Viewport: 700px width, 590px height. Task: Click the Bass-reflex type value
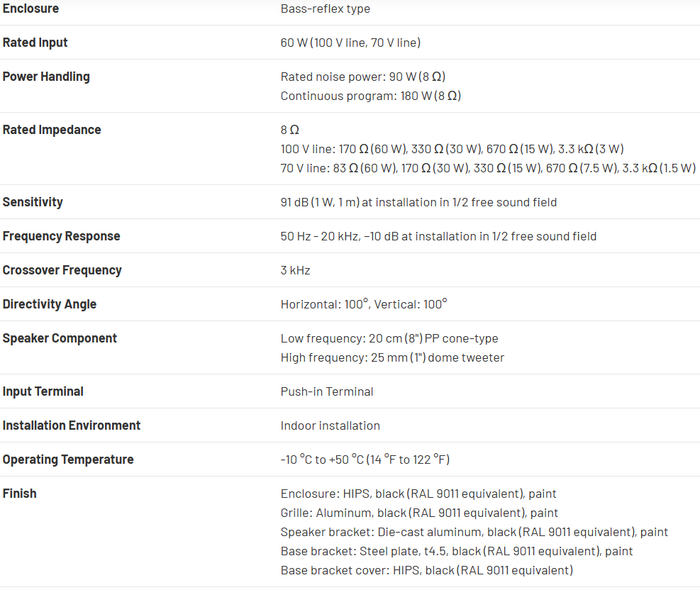326,9
